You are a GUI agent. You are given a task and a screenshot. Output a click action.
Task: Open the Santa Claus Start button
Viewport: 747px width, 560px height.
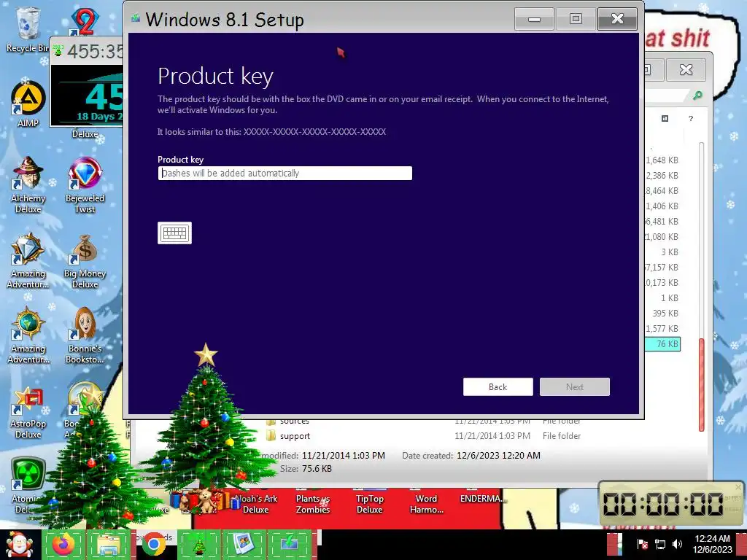coord(19,545)
